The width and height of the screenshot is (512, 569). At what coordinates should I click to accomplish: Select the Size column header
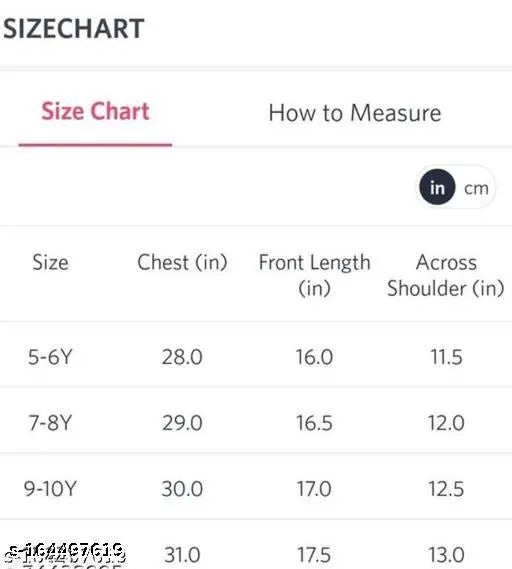click(50, 262)
